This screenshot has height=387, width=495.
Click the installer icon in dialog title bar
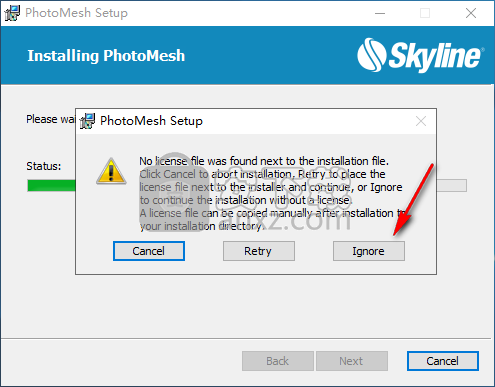click(x=87, y=121)
